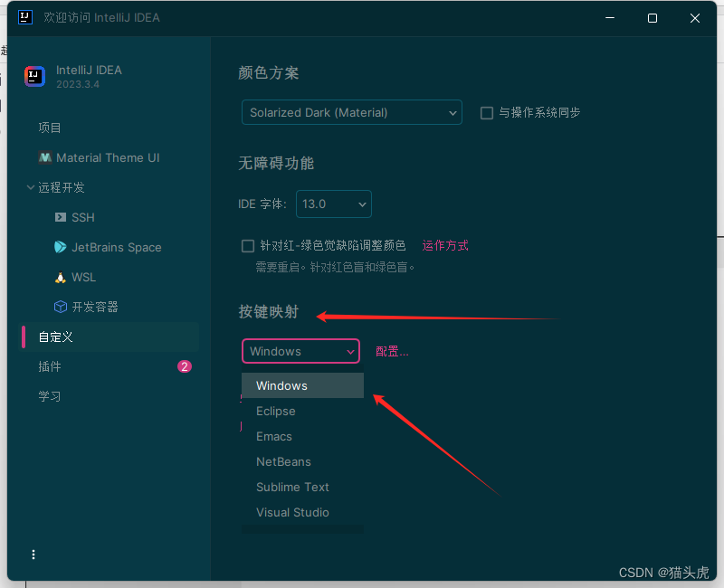Screen dimensions: 724x588
Task: Click the WSL penguin icon
Action: point(61,277)
